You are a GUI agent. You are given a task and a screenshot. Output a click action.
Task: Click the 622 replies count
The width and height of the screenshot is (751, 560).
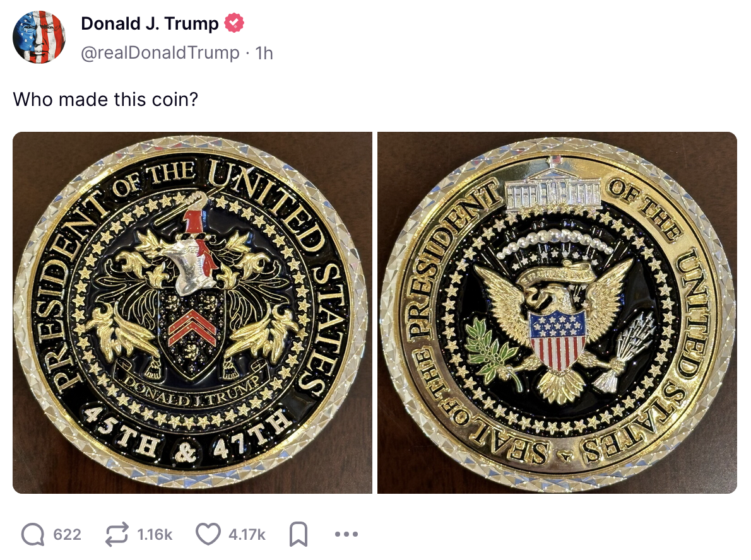point(67,534)
